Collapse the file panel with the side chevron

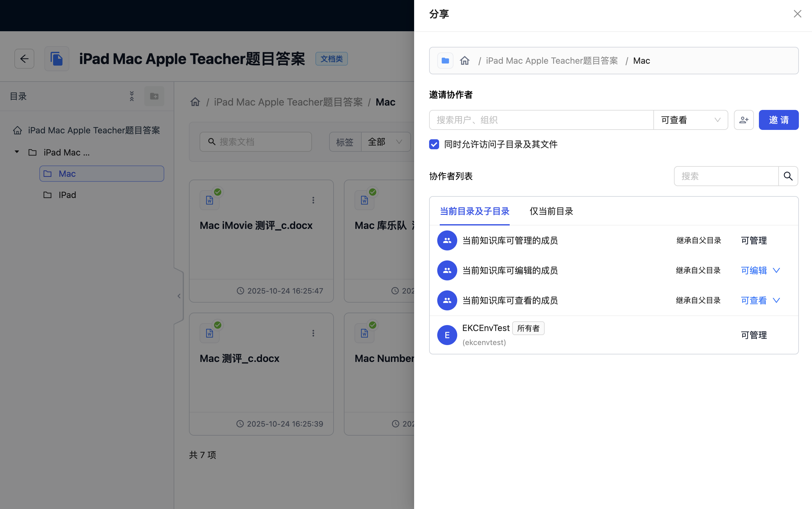tap(178, 296)
